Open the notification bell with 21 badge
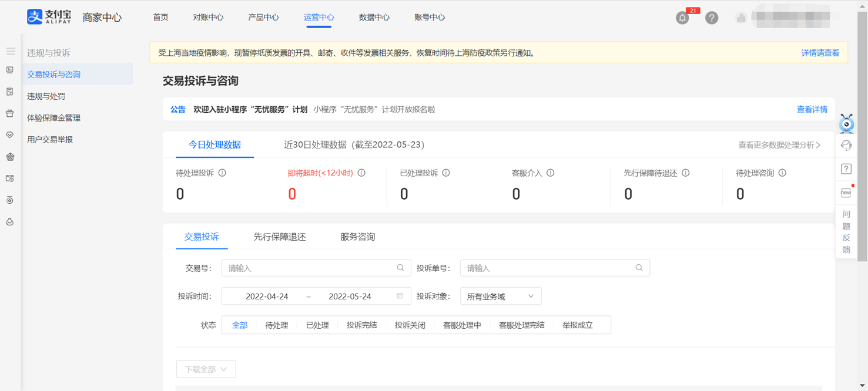The height and width of the screenshot is (391, 868). pos(682,18)
